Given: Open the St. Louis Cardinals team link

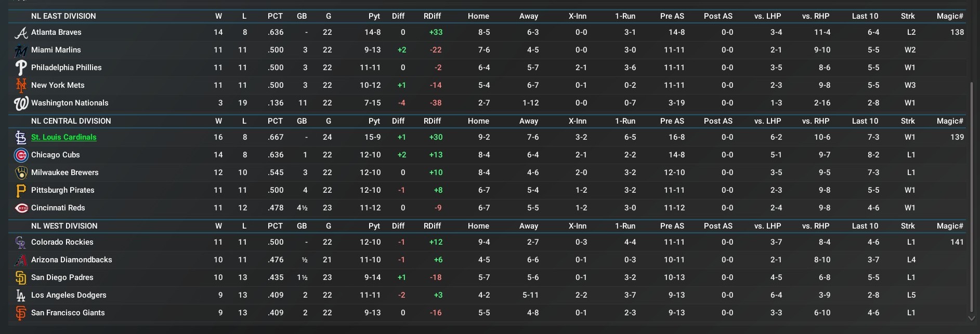Looking at the screenshot, I should pyautogui.click(x=64, y=137).
